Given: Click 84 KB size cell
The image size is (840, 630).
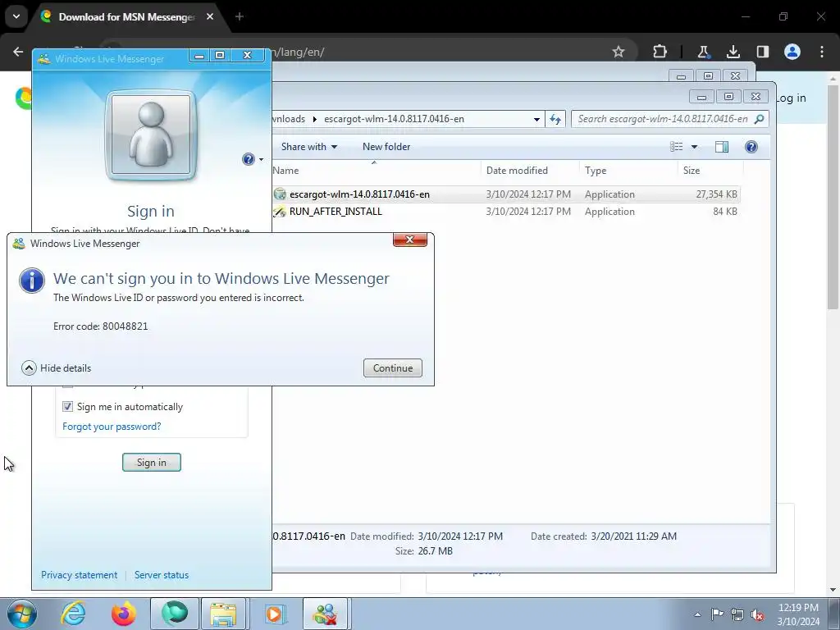Looking at the screenshot, I should pos(725,212).
